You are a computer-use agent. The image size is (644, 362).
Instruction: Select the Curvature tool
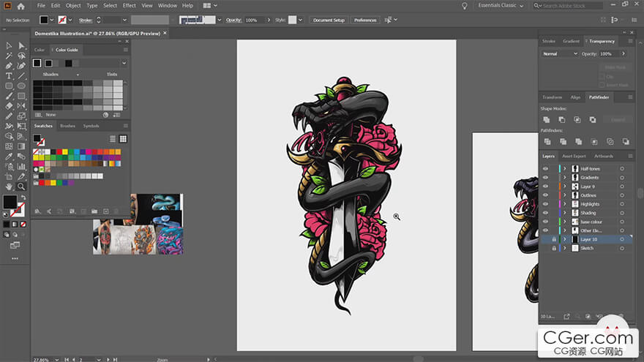[x=21, y=66]
